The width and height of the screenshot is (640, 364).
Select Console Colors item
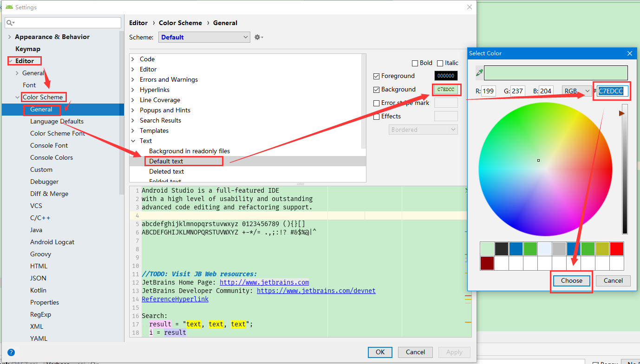(x=52, y=157)
